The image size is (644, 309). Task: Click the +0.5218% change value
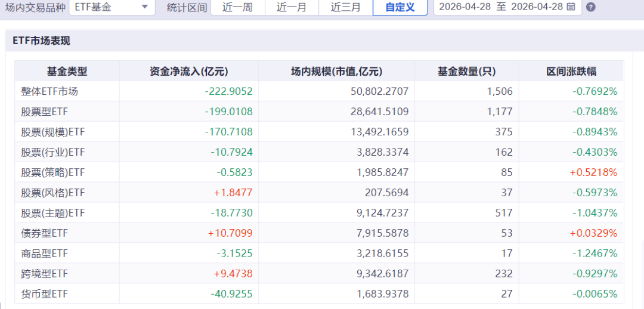click(x=593, y=172)
